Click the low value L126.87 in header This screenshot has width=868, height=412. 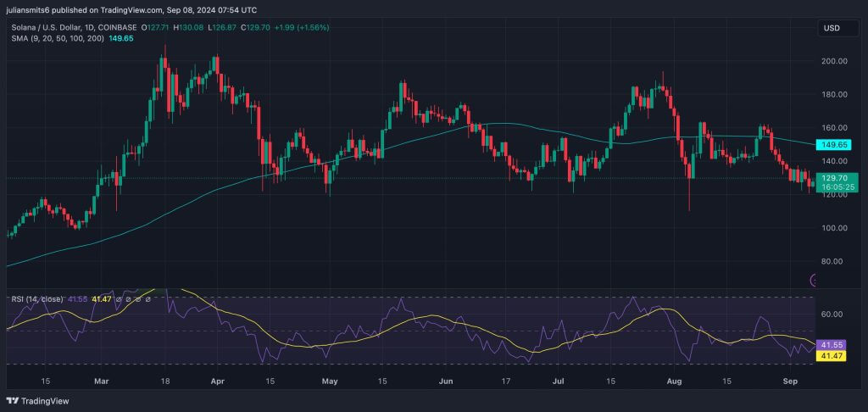click(x=222, y=27)
